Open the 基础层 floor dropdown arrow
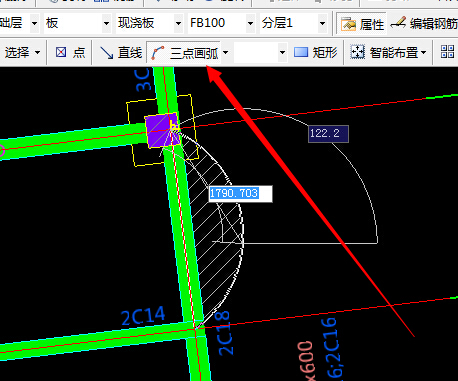This screenshot has height=381, width=458. 34,23
